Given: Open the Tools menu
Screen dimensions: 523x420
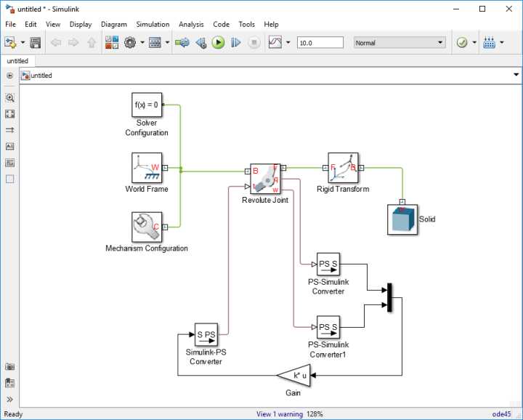Looking at the screenshot, I should tap(246, 25).
